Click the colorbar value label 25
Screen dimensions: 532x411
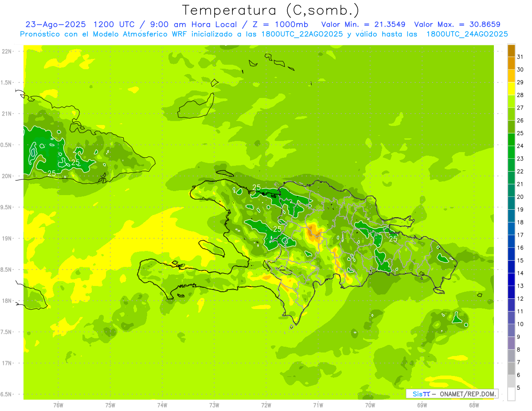click(520, 133)
